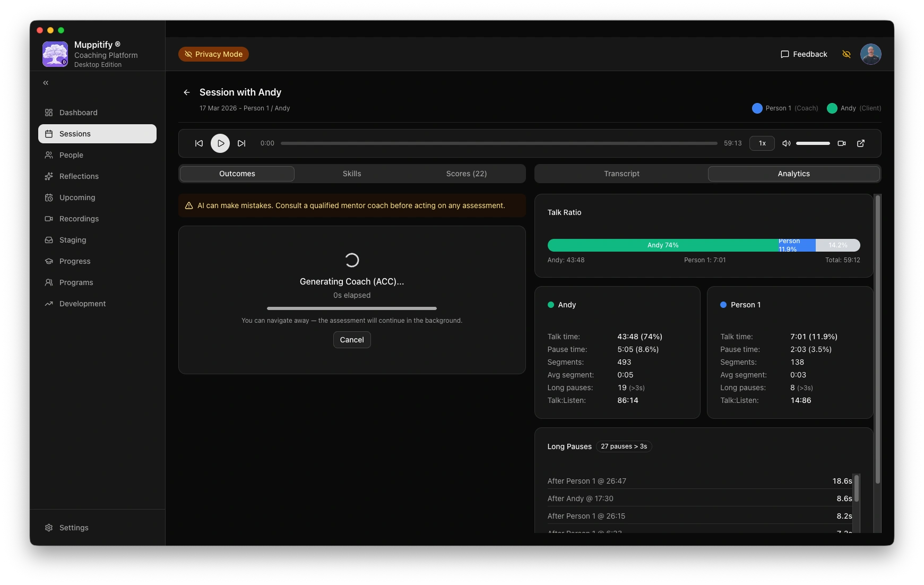924x585 pixels.
Task: Open the Scores (22) tab
Action: pos(466,174)
